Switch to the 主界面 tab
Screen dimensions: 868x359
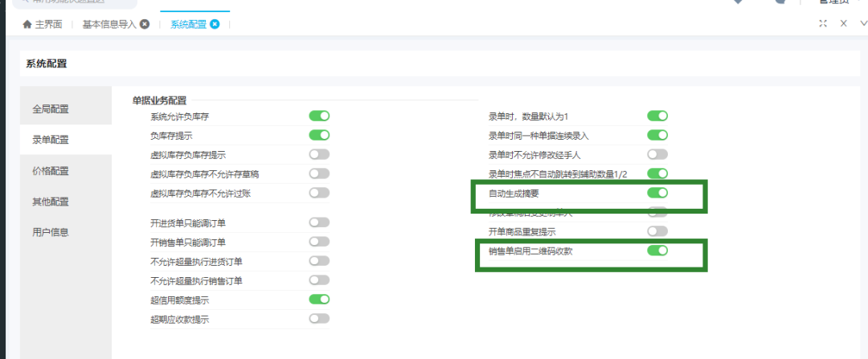click(49, 25)
